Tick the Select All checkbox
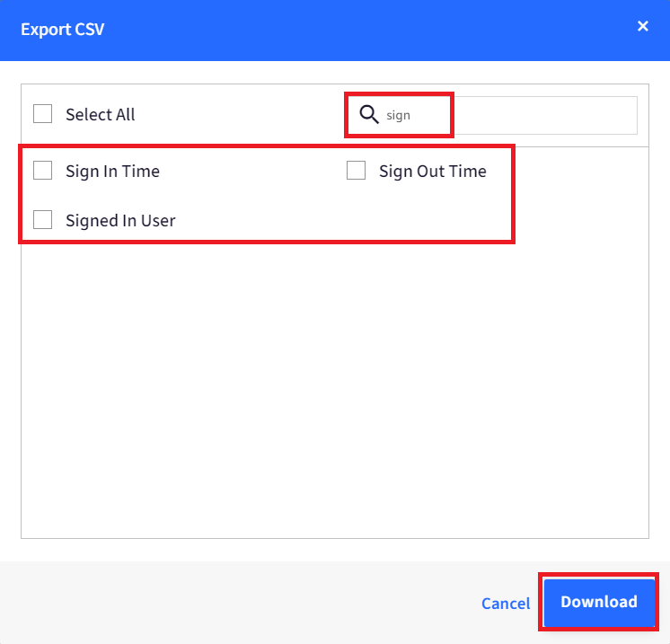 tap(43, 114)
